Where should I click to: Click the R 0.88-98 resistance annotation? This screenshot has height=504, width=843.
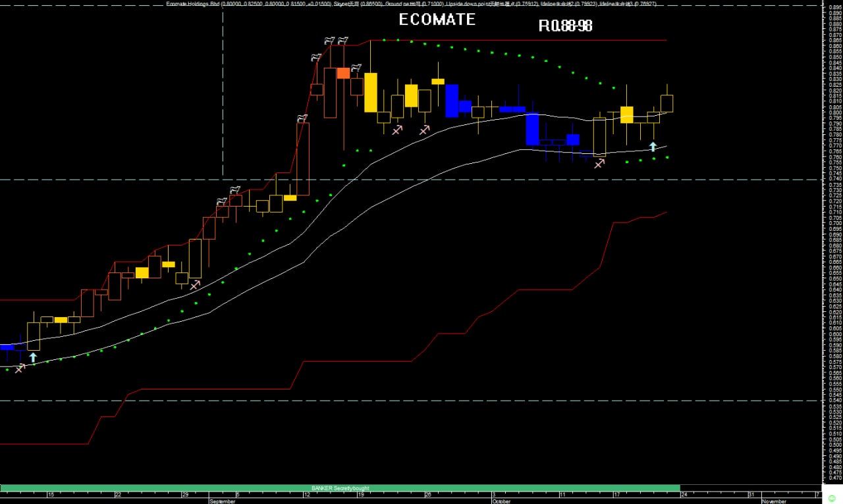pos(565,26)
